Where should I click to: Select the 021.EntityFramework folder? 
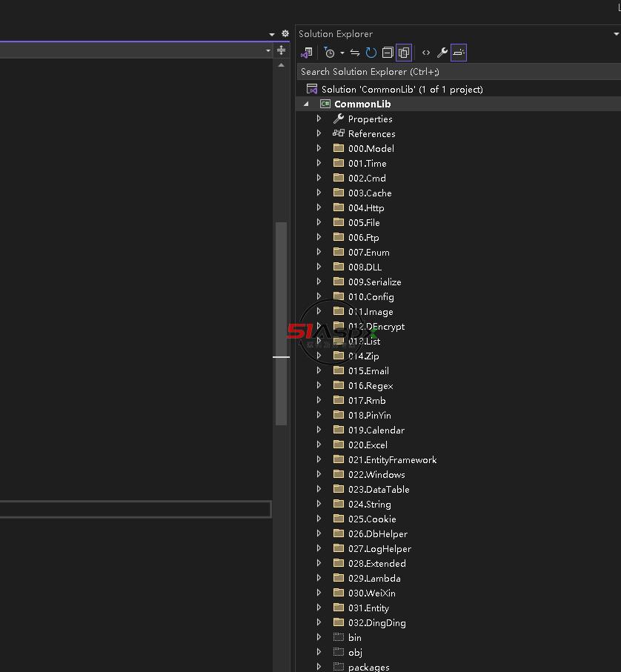pyautogui.click(x=392, y=459)
